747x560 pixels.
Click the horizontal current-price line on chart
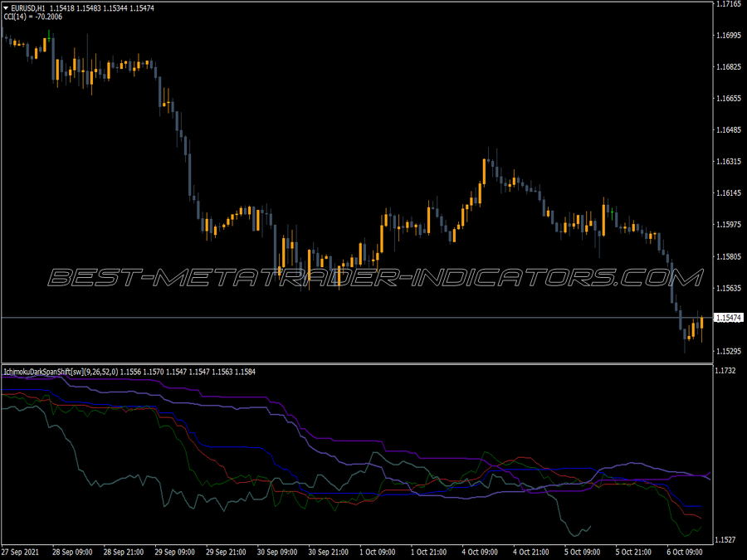[x=357, y=318]
